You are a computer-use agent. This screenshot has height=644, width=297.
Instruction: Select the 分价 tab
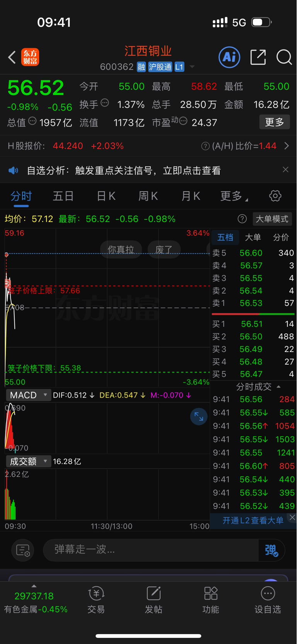pos(281,237)
